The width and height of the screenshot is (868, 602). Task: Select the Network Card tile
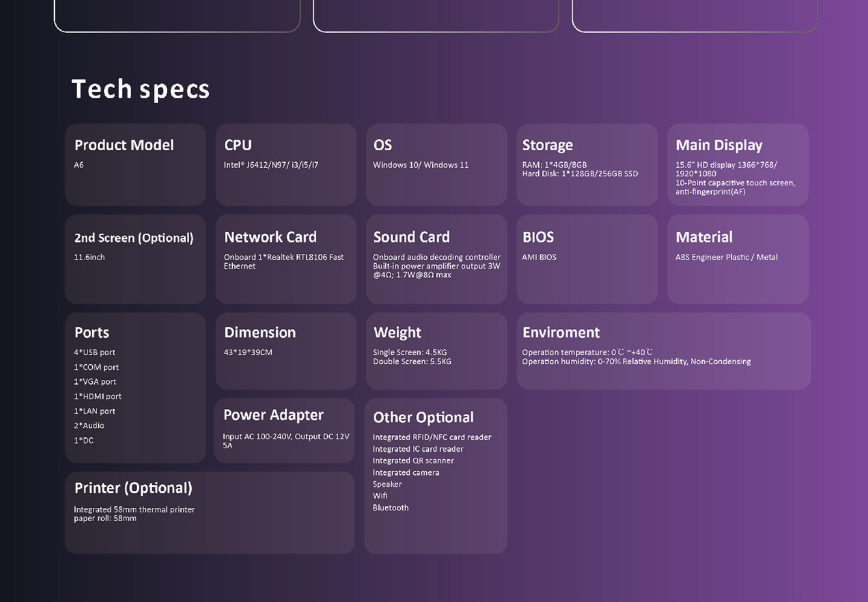click(x=286, y=259)
